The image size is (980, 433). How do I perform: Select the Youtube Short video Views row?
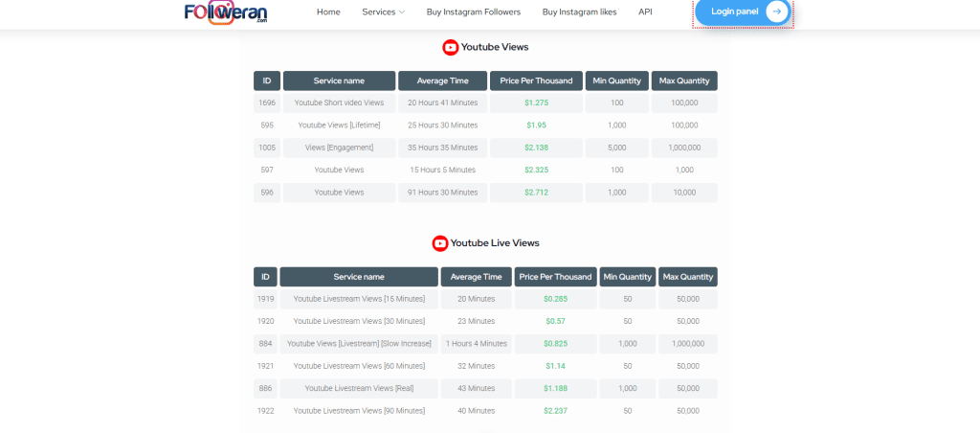485,103
